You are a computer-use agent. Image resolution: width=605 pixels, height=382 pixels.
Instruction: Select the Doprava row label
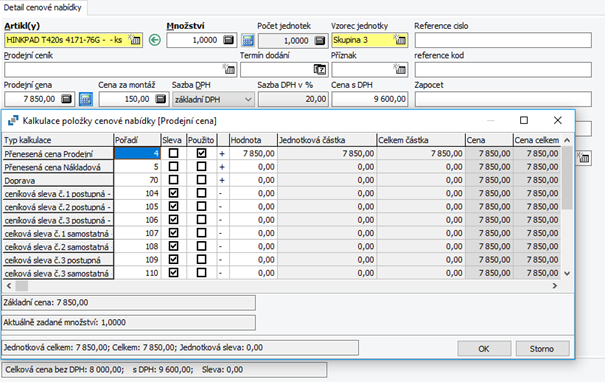click(x=58, y=180)
